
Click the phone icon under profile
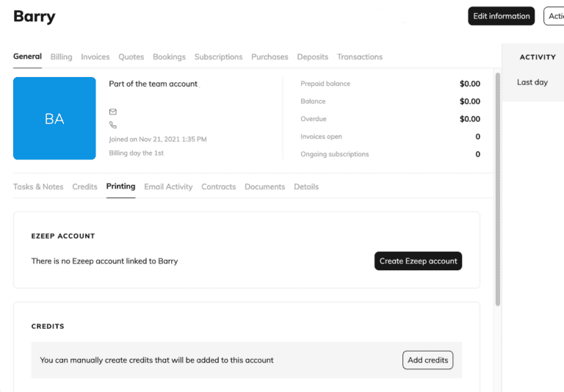(x=113, y=126)
